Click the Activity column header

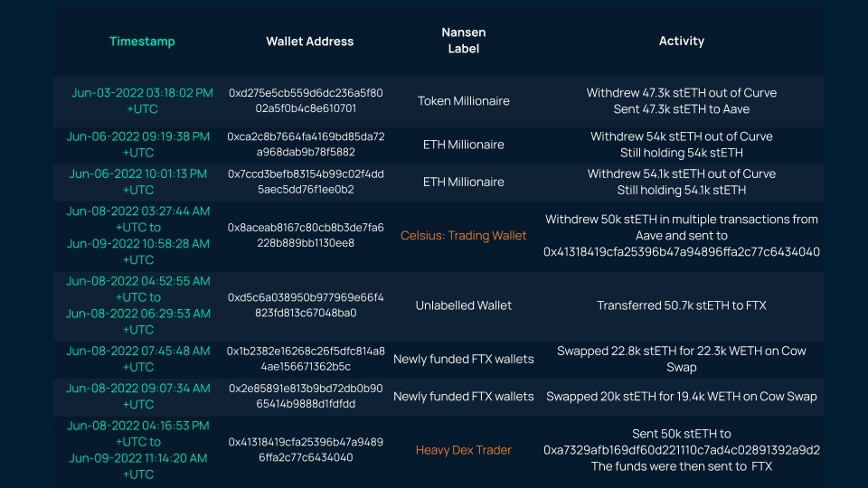pos(681,41)
